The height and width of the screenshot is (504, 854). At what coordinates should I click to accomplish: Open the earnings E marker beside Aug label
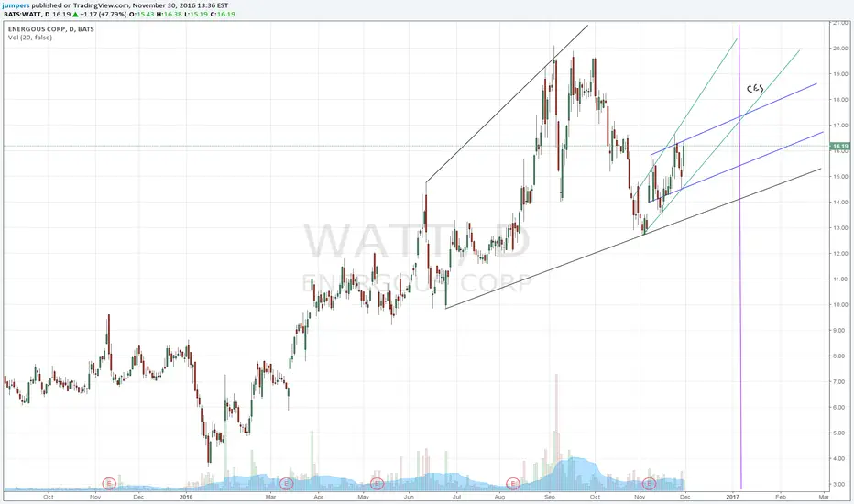click(512, 483)
